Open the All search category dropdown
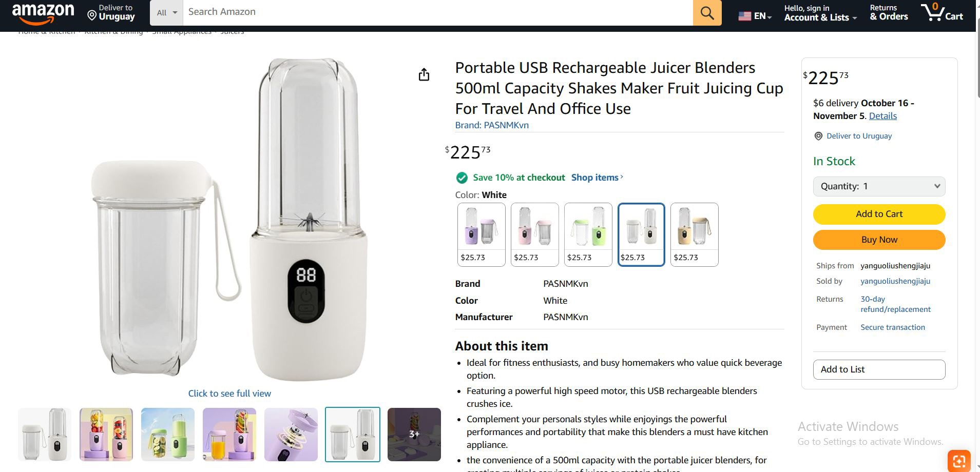The width and height of the screenshot is (980, 472). click(x=166, y=13)
